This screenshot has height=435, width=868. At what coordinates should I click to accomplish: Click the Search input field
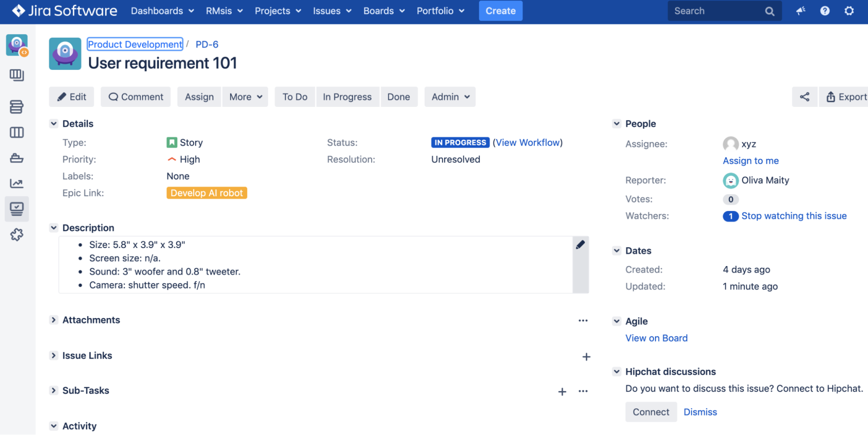[x=716, y=11]
